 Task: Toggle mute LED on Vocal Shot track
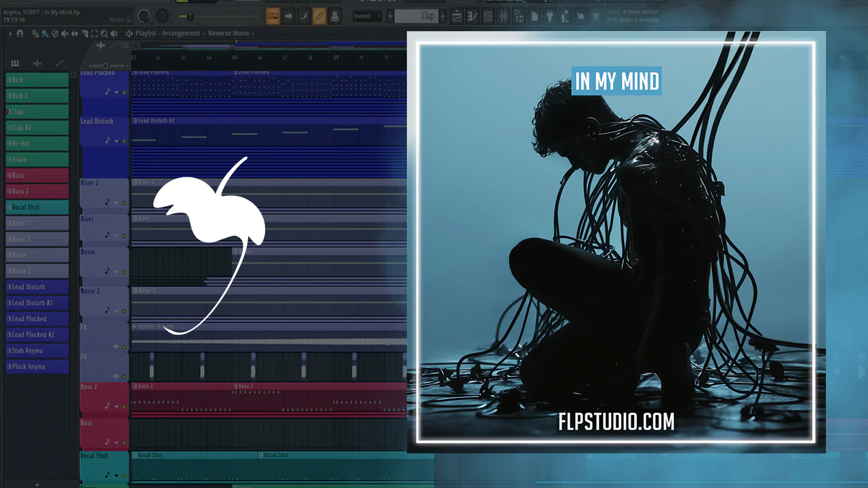[x=124, y=474]
